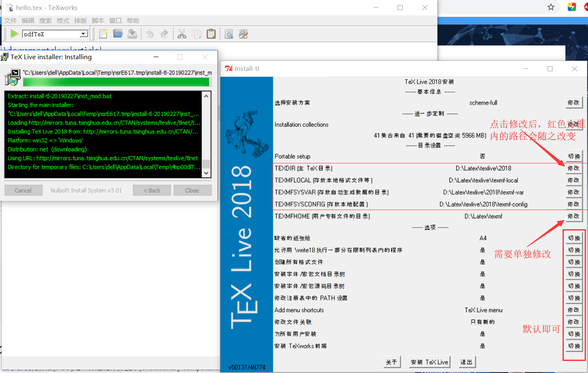This screenshot has width=588, height=373.
Task: Click the green Typeset run arrow
Action: click(14, 33)
